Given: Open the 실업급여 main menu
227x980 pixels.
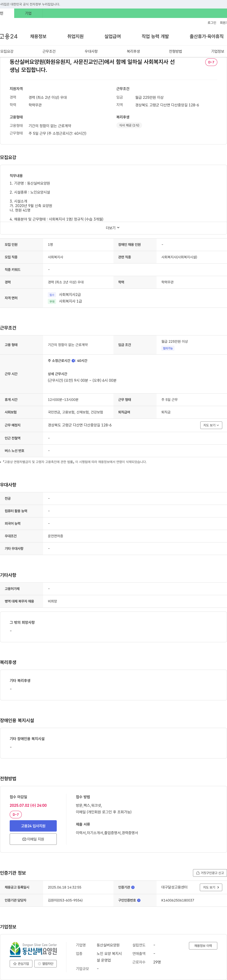Looking at the screenshot, I should tap(112, 37).
